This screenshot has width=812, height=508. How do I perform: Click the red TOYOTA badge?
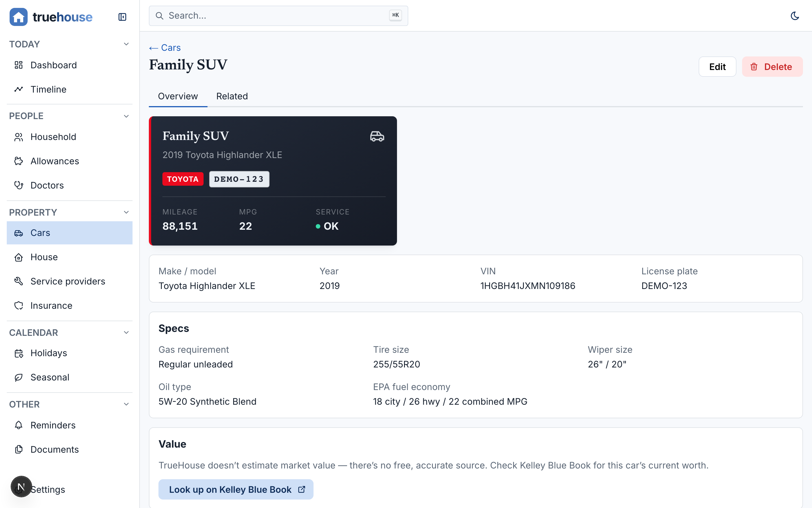(183, 179)
